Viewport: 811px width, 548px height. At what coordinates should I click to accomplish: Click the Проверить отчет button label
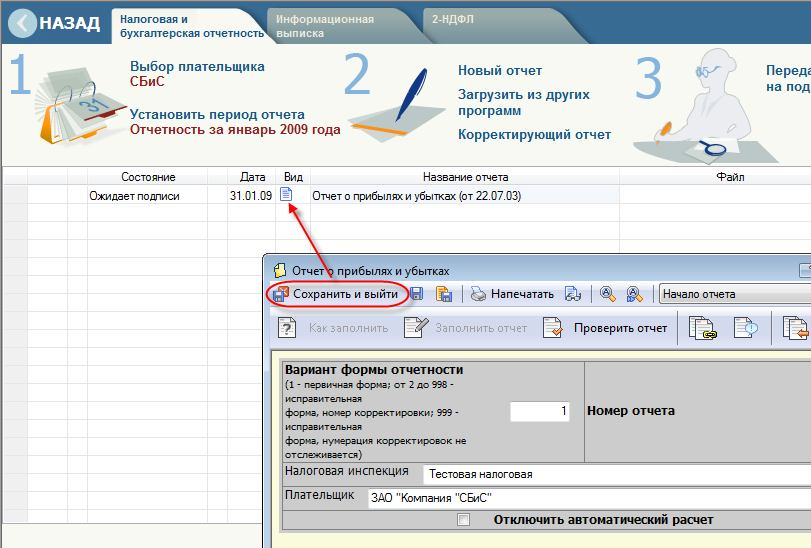(620, 328)
